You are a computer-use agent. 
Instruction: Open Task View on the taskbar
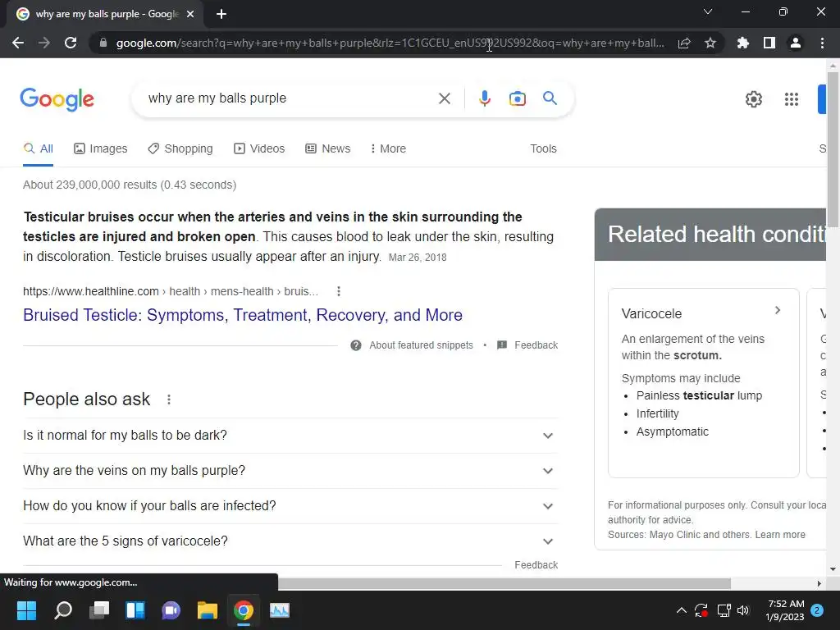[x=99, y=610]
